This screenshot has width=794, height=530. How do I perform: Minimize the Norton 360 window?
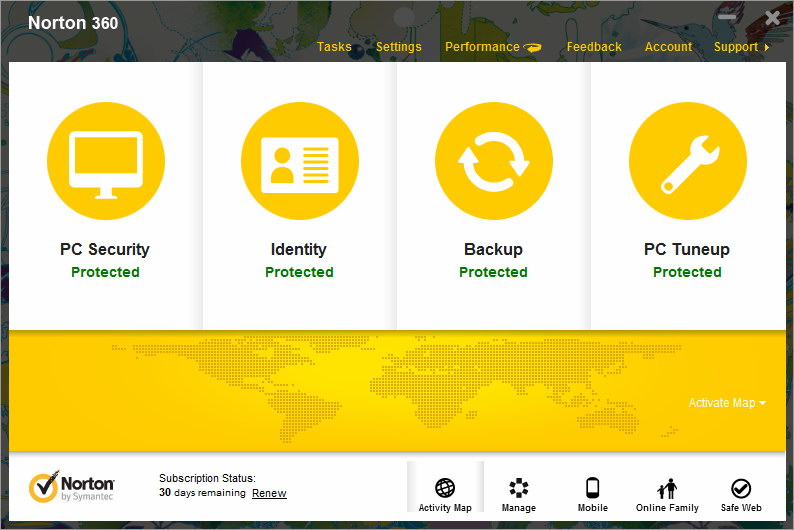[727, 17]
